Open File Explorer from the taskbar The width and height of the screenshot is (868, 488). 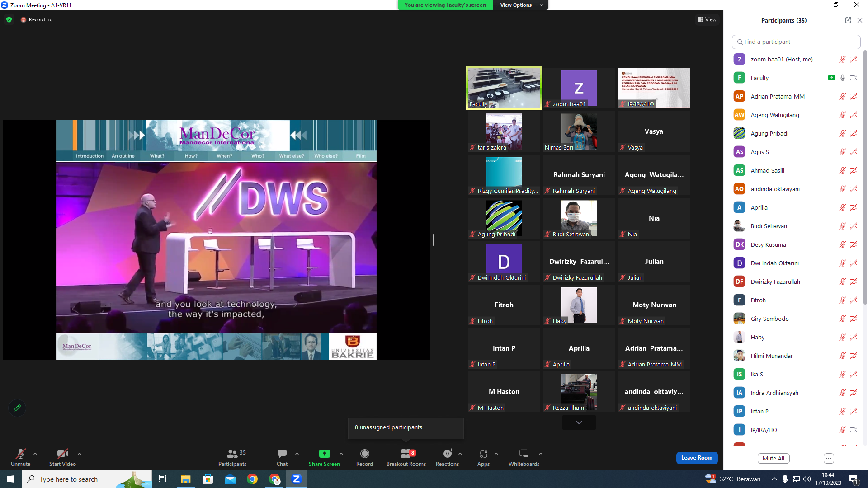tap(185, 479)
